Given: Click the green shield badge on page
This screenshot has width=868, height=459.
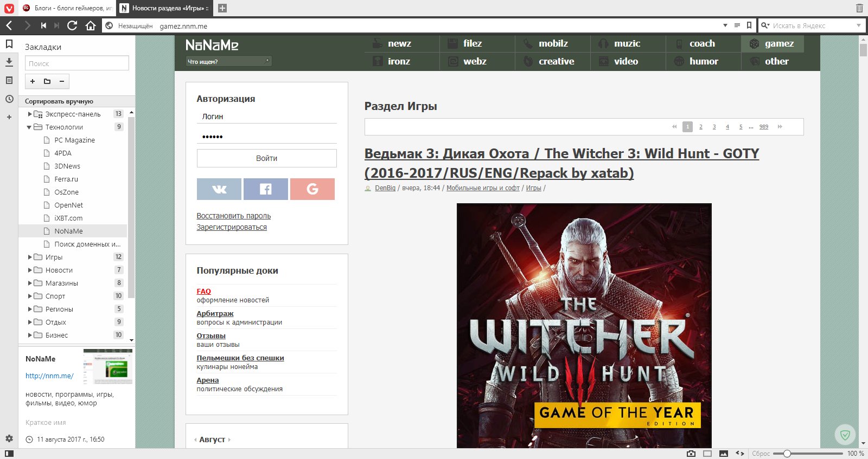Looking at the screenshot, I should [845, 435].
